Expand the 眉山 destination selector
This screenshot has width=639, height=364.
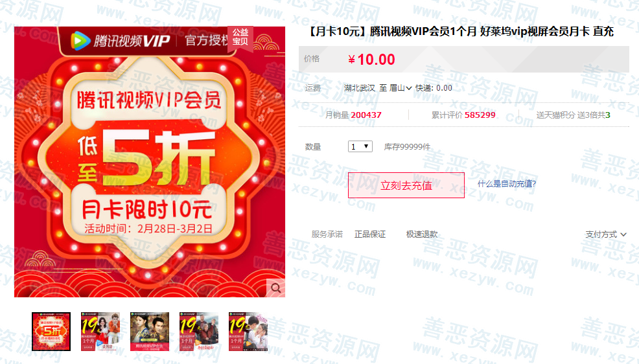[x=401, y=88]
